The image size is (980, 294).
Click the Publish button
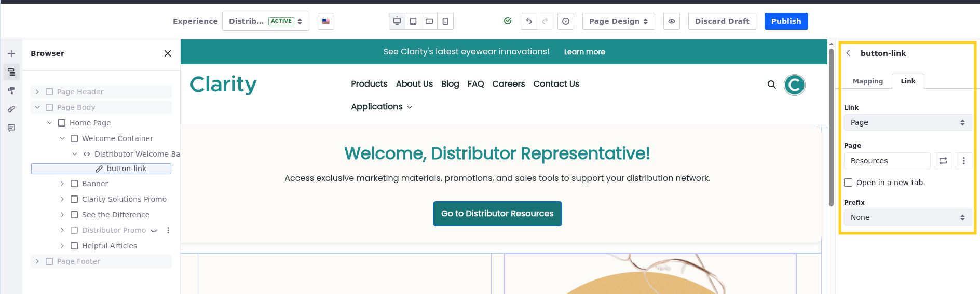tap(786, 21)
